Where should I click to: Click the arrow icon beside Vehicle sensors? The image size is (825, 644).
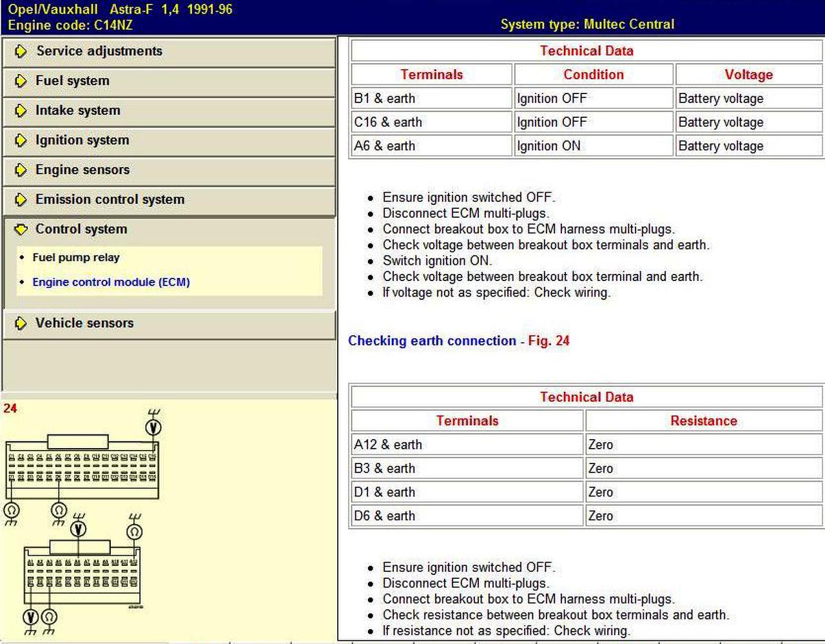tap(21, 324)
